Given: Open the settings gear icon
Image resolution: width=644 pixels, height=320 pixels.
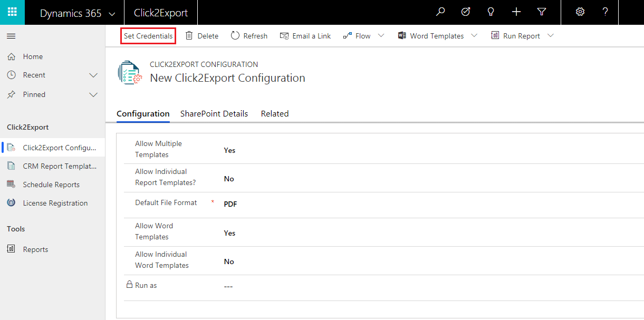Looking at the screenshot, I should tap(580, 12).
